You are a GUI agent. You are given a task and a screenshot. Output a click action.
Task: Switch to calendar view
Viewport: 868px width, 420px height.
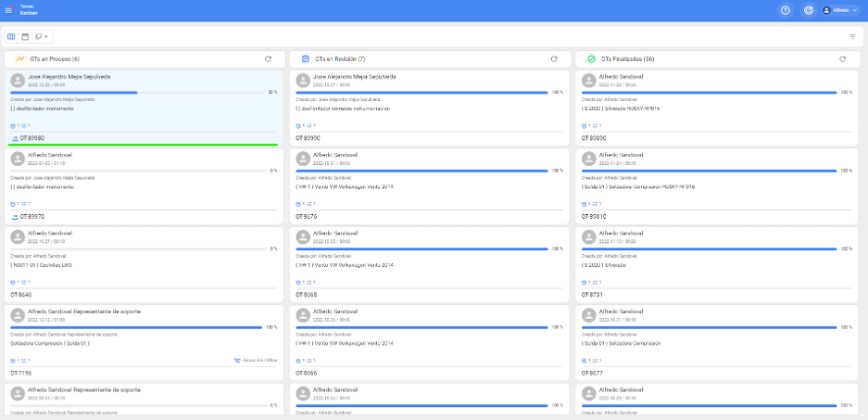click(25, 36)
